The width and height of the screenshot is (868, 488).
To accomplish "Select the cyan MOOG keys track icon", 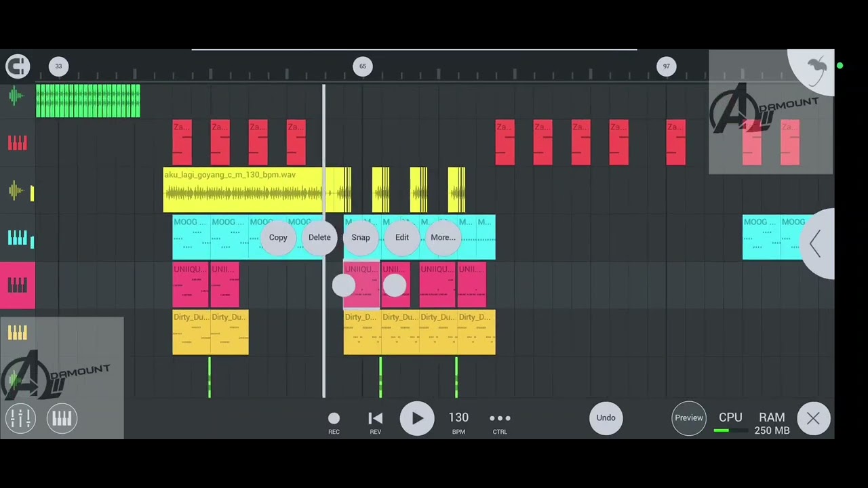I will point(18,238).
